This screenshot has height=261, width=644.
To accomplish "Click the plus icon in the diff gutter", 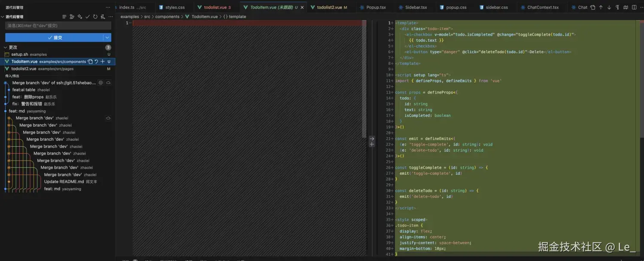I will tap(372, 145).
